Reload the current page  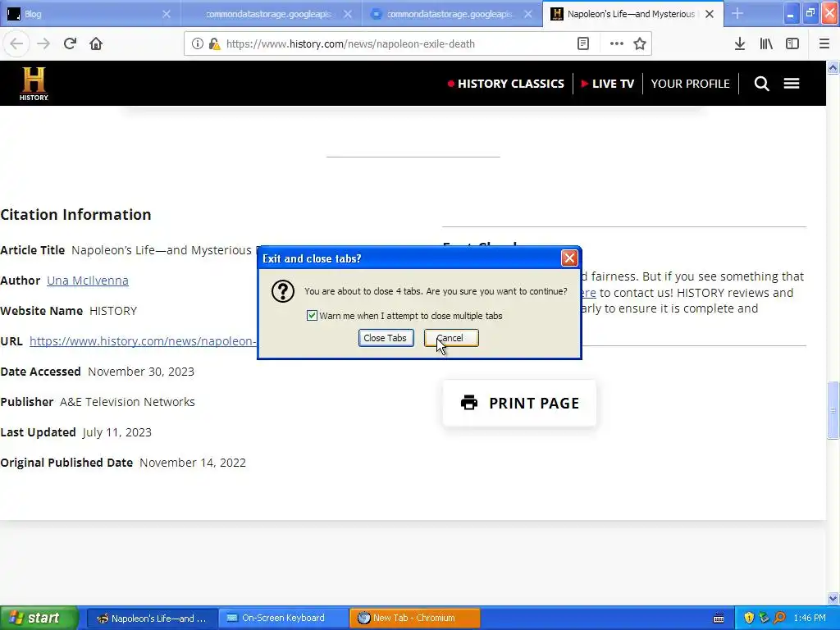[70, 43]
